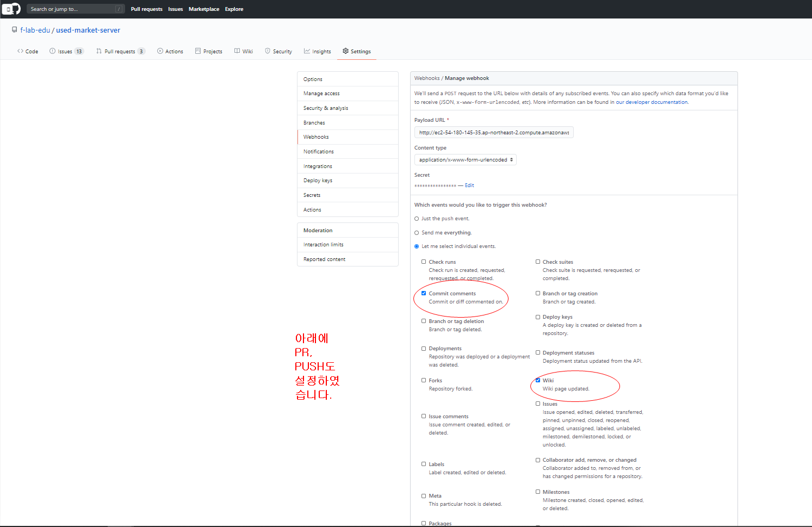The image size is (812, 527).
Task: Select Integrations in settings sidebar
Action: click(x=348, y=166)
